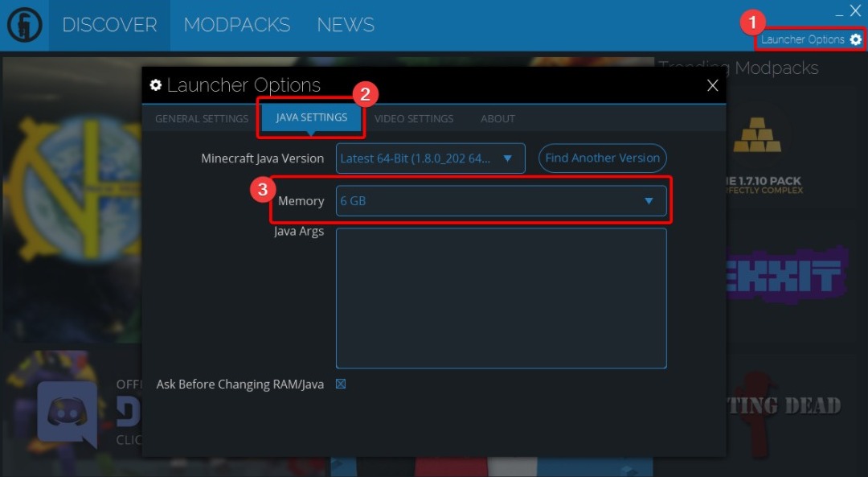Navigate to the News section
868x477 pixels.
click(346, 25)
